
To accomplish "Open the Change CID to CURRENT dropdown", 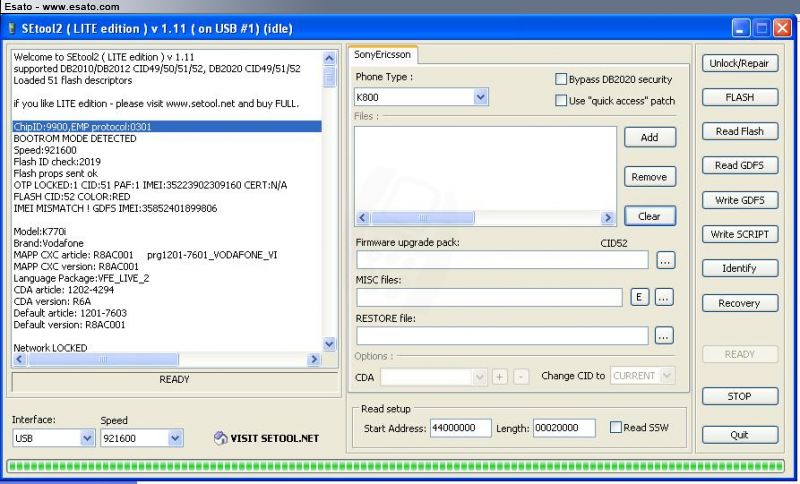I will pyautogui.click(x=643, y=376).
